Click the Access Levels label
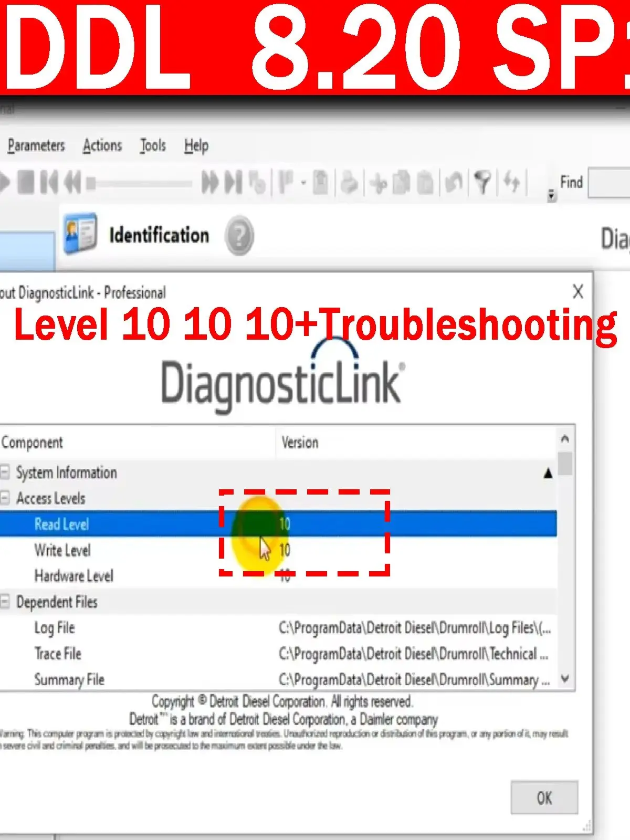630x840 pixels. (x=50, y=498)
